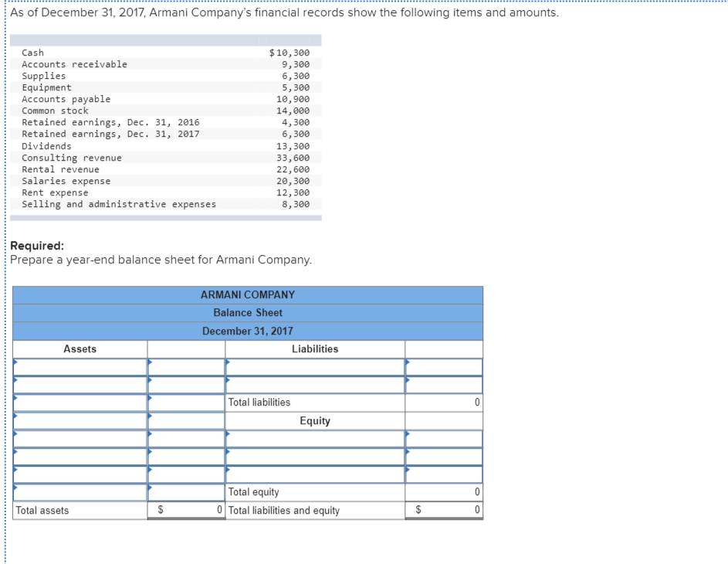
Task: Click the 'Common stock' row label
Action: pyautogui.click(x=55, y=110)
